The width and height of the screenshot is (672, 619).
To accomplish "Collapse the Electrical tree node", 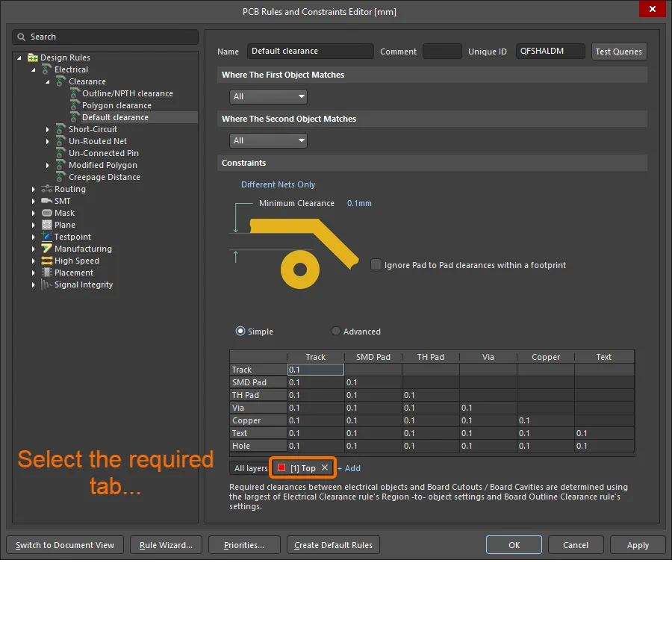I will [x=34, y=69].
